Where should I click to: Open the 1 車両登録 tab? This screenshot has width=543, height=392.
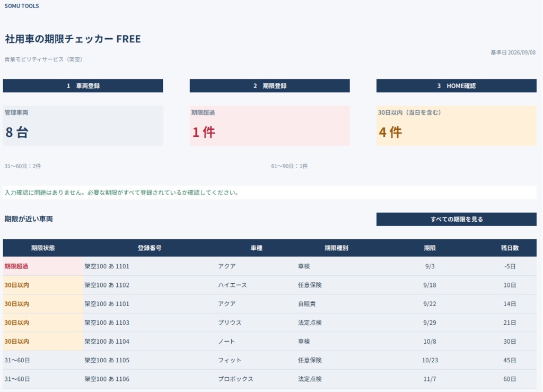tap(83, 85)
